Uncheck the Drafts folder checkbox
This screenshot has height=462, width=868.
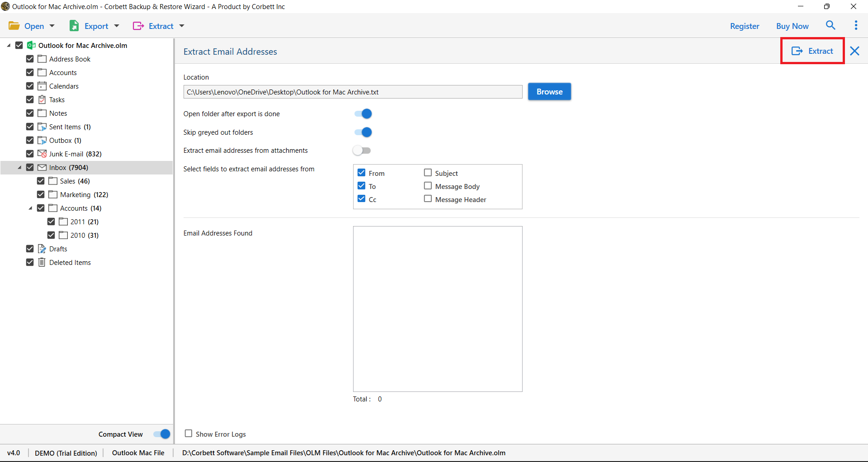(x=30, y=249)
